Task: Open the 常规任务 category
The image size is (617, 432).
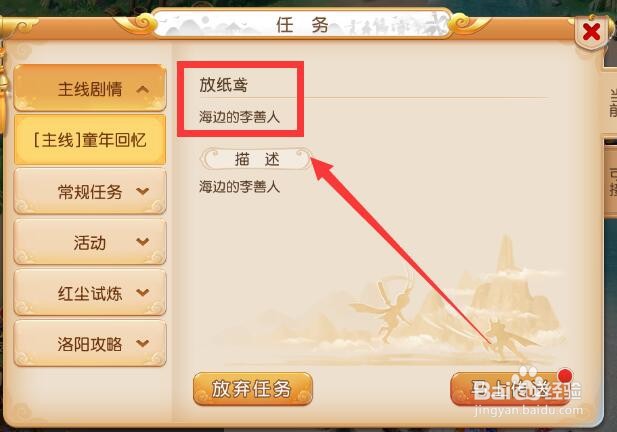Action: tap(90, 191)
